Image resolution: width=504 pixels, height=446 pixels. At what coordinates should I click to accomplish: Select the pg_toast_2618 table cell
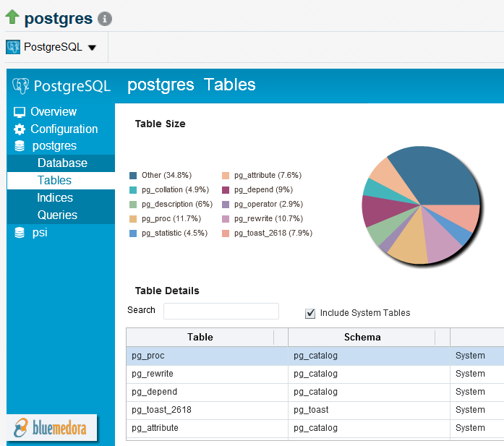(207, 410)
